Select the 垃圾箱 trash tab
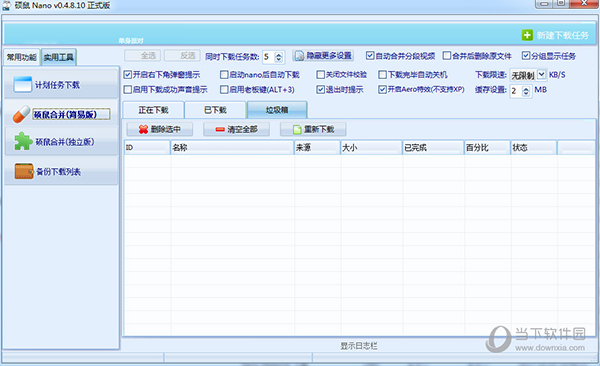 pyautogui.click(x=277, y=110)
